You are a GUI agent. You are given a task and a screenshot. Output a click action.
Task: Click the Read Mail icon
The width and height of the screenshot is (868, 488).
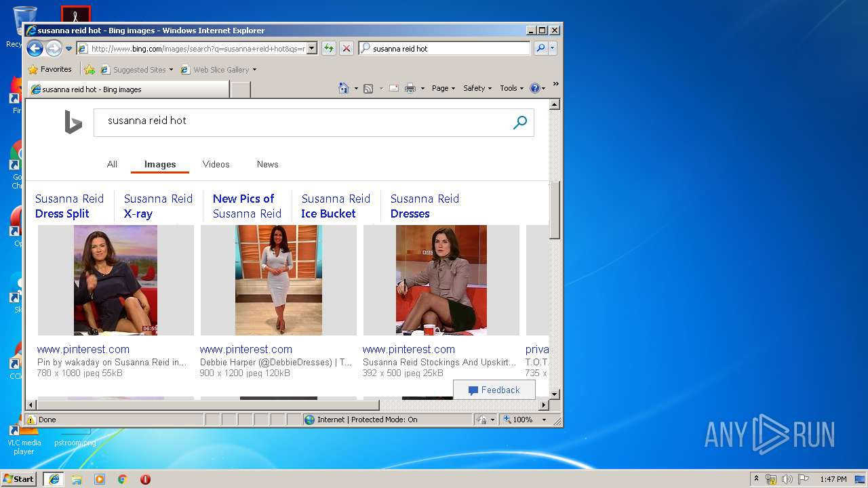pos(393,88)
